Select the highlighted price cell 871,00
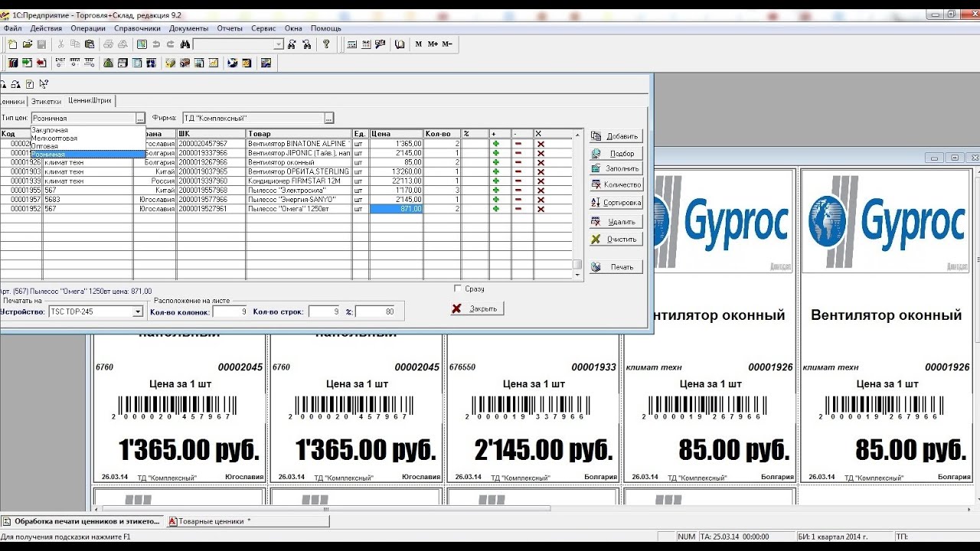Viewport: 980px width, 551px height. 397,208
